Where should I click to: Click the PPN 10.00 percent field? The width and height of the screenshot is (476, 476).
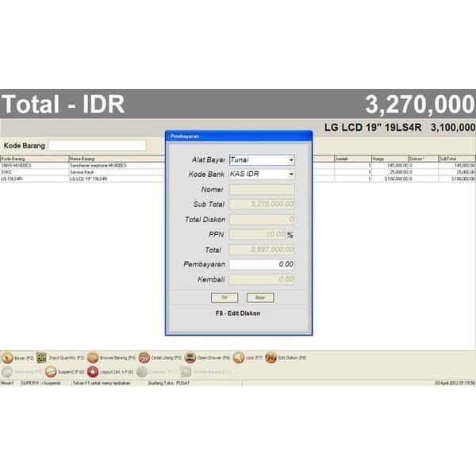coord(257,234)
